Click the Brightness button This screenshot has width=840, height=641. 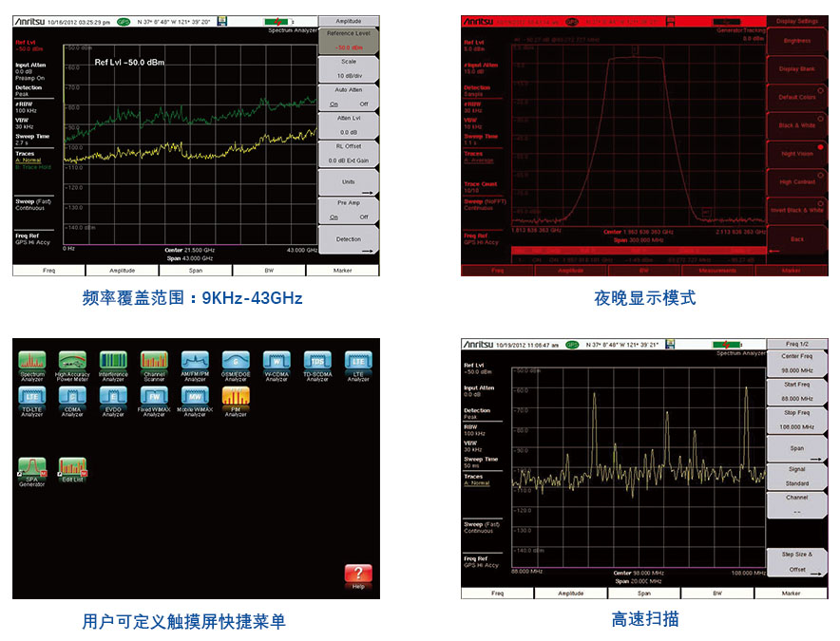pos(797,41)
